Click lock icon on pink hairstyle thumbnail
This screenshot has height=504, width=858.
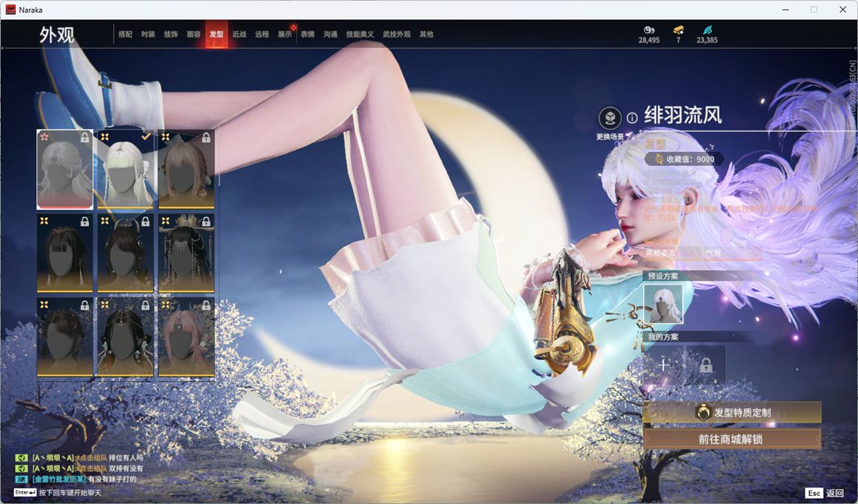(205, 305)
